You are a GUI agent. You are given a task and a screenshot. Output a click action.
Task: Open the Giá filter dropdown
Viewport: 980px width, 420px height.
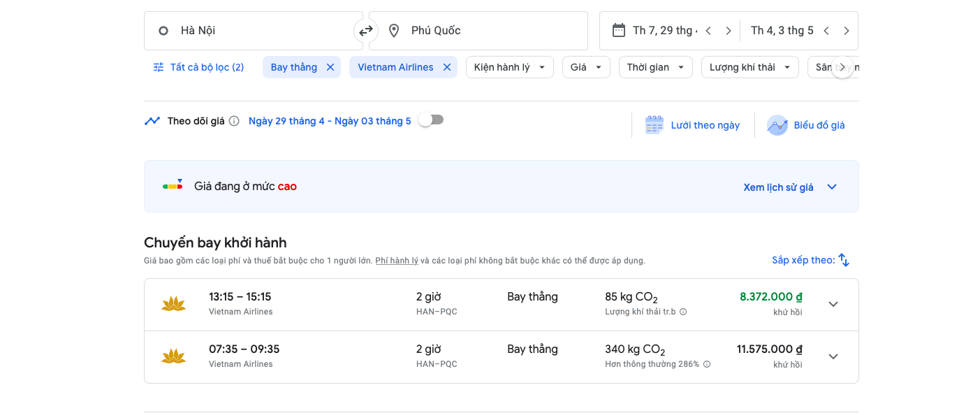(586, 66)
